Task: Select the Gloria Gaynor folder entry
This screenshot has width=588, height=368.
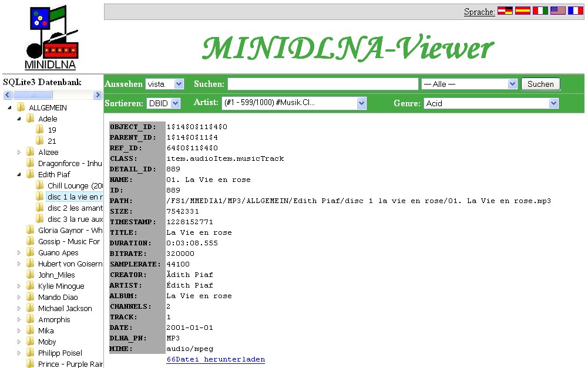Action: pos(70,230)
